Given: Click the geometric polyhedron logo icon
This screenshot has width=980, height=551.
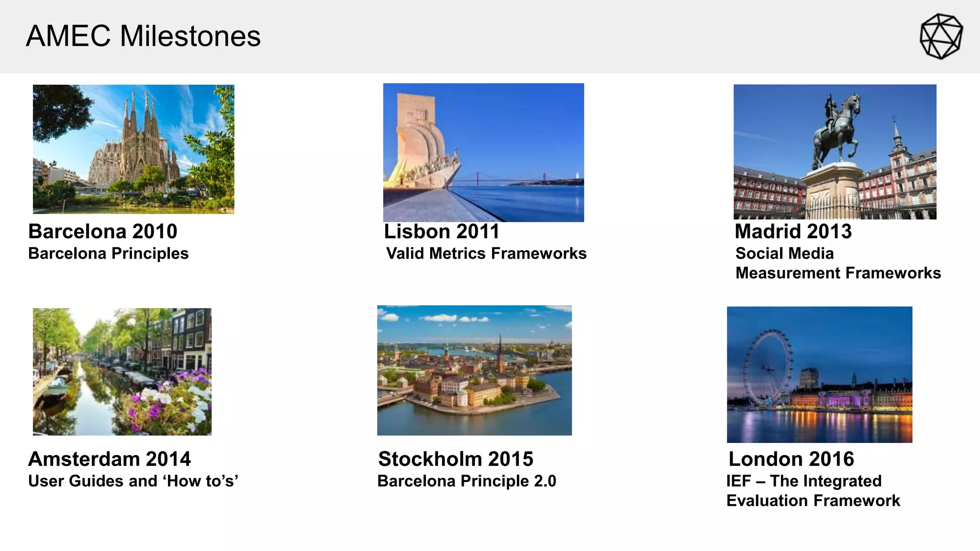Looking at the screenshot, I should pyautogui.click(x=941, y=36).
